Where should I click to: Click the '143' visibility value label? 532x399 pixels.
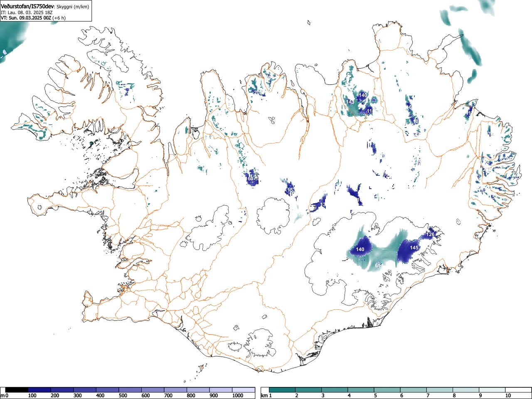click(x=350, y=102)
